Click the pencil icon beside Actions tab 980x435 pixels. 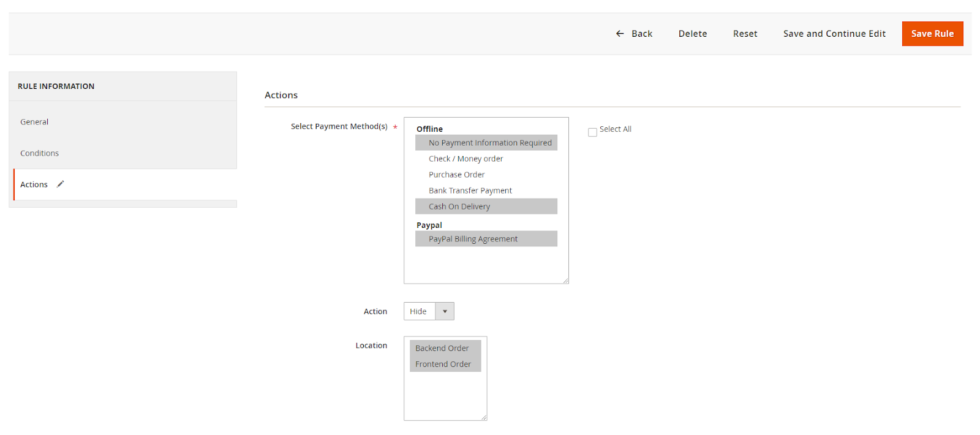(x=60, y=184)
